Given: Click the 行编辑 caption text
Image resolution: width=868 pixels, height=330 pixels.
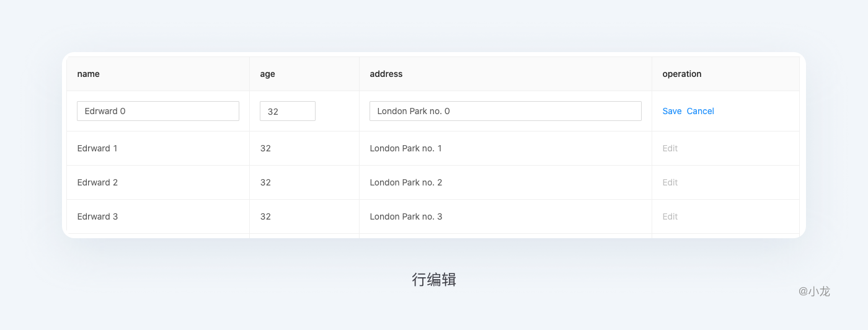Looking at the screenshot, I should click(x=434, y=280).
